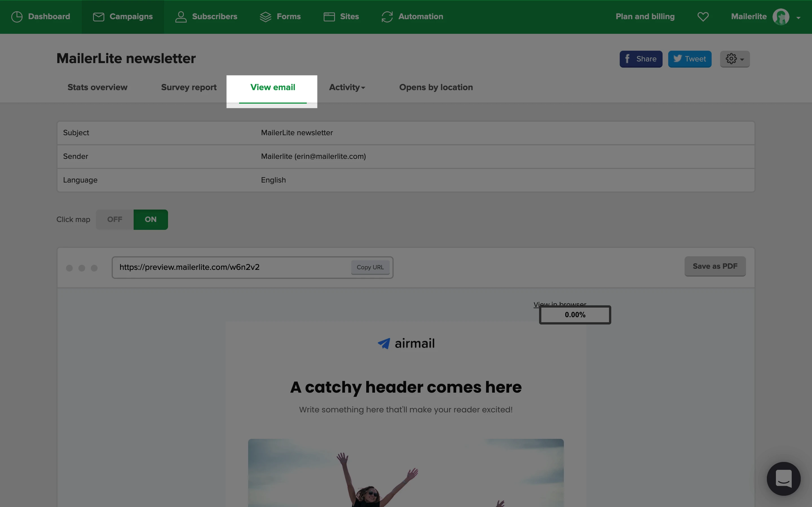Click the Copy URL button

(370, 267)
